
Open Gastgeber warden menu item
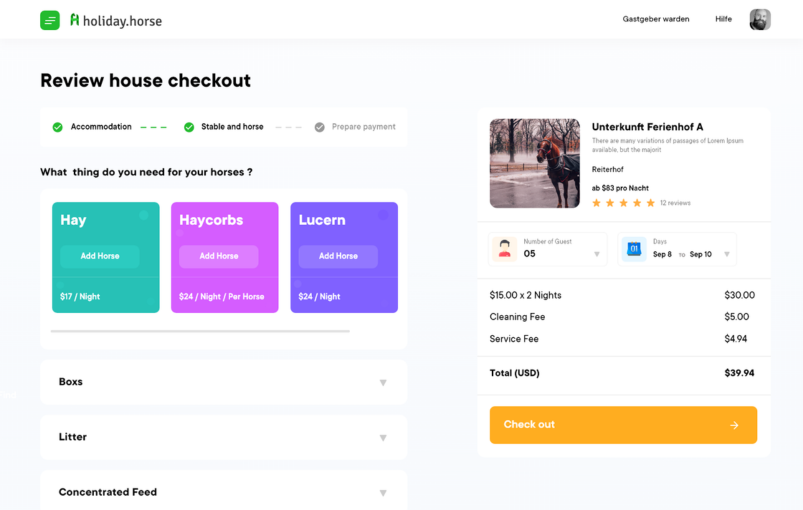coord(656,19)
